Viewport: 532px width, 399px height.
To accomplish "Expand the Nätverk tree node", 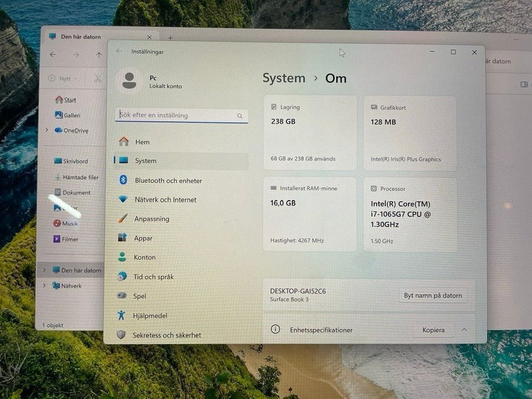I will 44,286.
